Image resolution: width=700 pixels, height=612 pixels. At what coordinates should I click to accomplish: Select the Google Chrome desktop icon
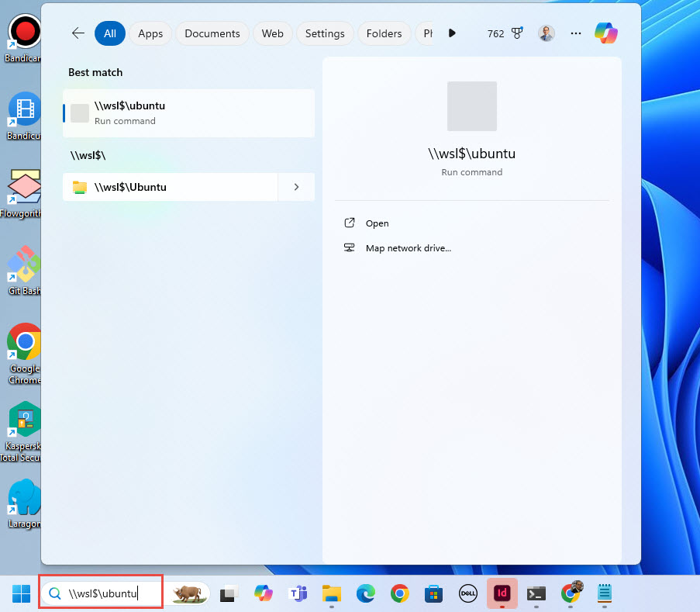pos(25,354)
